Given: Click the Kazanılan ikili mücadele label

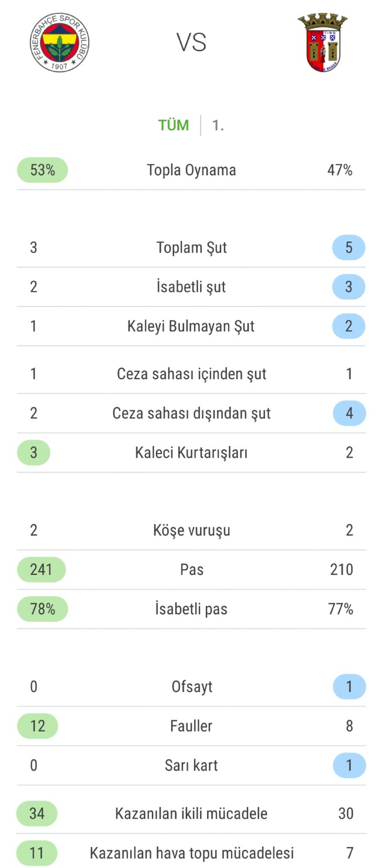Looking at the screenshot, I should [x=191, y=813].
